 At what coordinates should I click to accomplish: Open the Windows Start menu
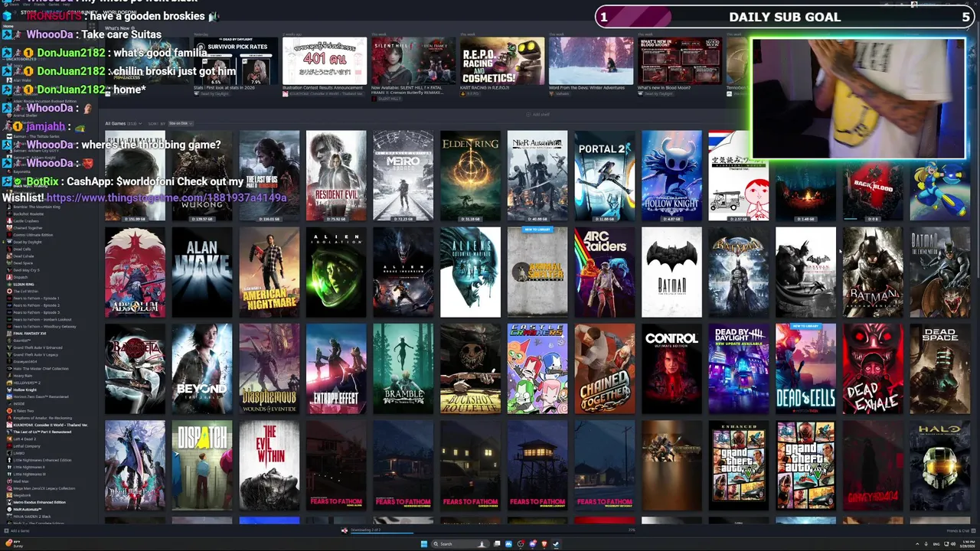pos(423,544)
